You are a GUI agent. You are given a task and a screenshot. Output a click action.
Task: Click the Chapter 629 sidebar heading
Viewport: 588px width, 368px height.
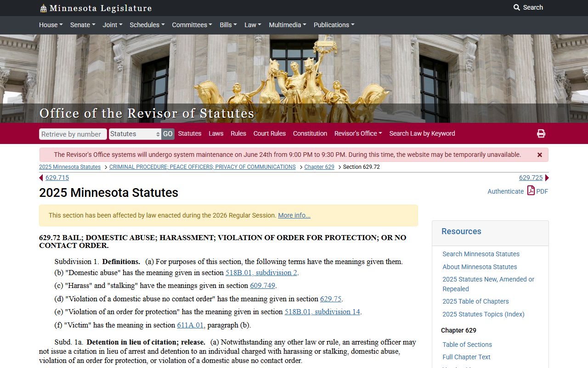coord(458,330)
